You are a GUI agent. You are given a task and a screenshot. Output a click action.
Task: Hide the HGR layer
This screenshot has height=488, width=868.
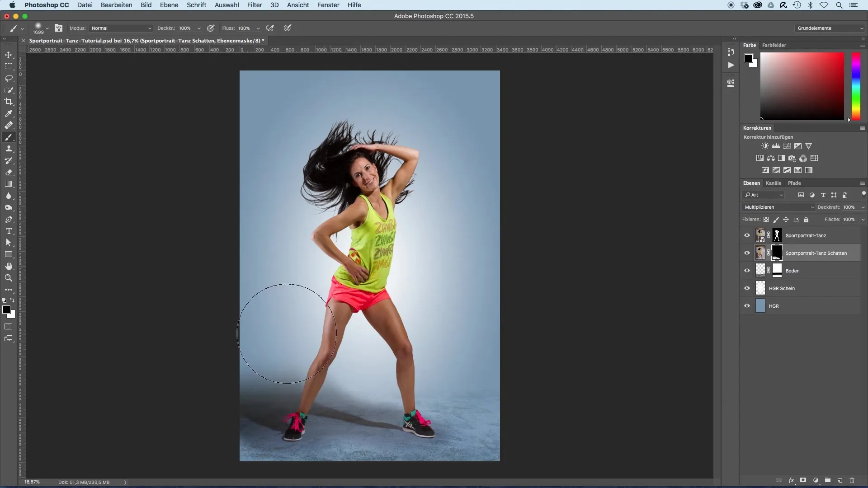[x=747, y=306]
